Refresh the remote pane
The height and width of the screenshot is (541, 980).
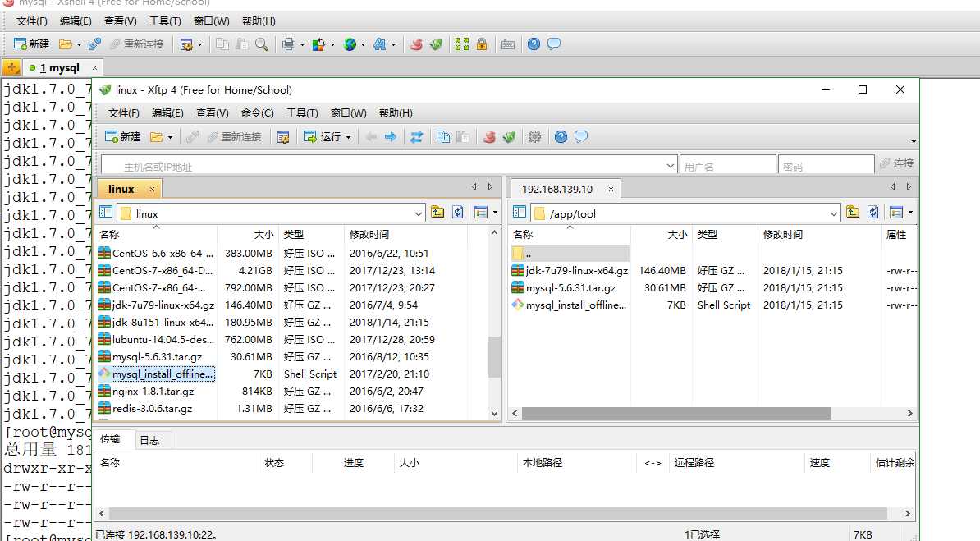pyautogui.click(x=872, y=213)
